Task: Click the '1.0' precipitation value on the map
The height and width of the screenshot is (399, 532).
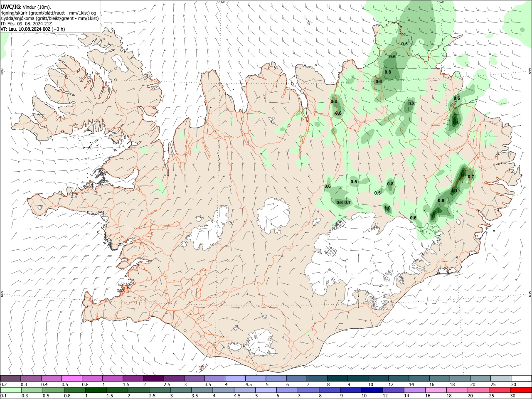Action: pos(387,208)
